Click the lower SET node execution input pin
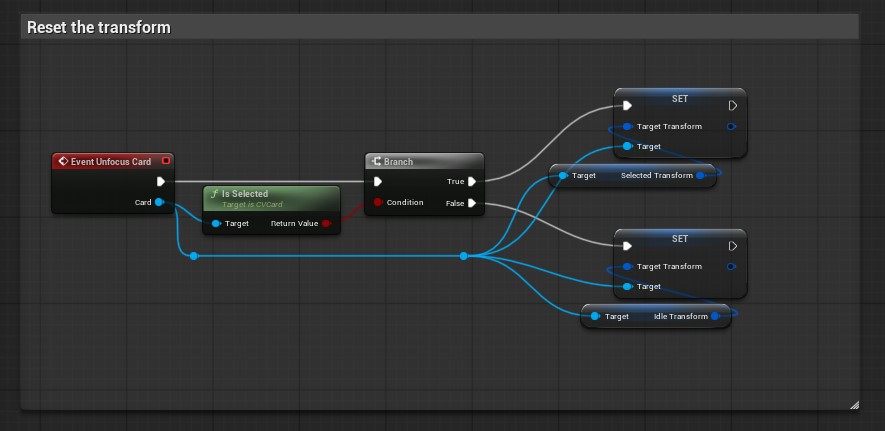 [x=626, y=246]
